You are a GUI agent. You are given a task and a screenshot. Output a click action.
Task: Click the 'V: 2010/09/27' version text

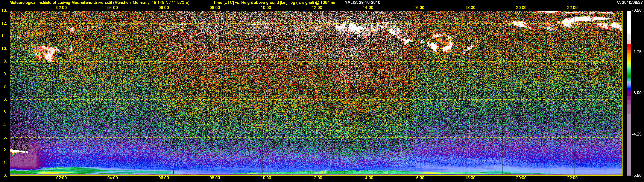click(629, 3)
